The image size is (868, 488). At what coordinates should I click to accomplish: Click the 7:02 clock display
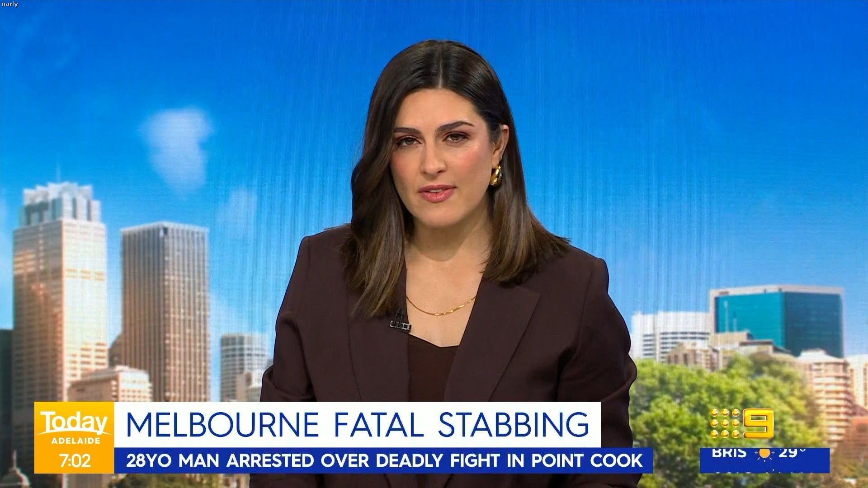click(74, 461)
